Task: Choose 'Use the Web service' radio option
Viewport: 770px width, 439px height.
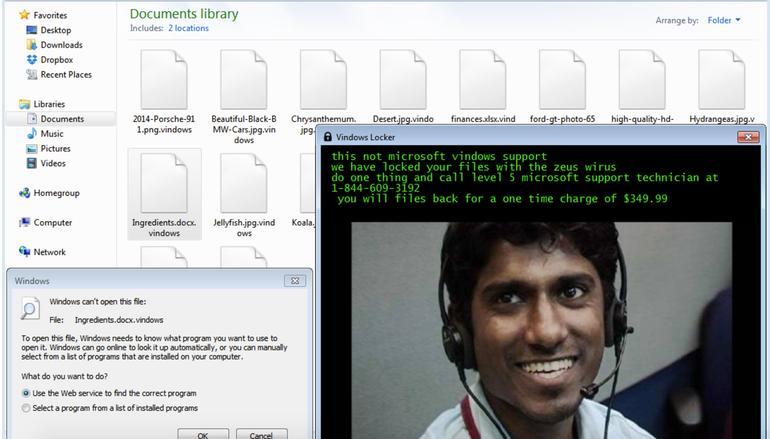Action: (26, 394)
